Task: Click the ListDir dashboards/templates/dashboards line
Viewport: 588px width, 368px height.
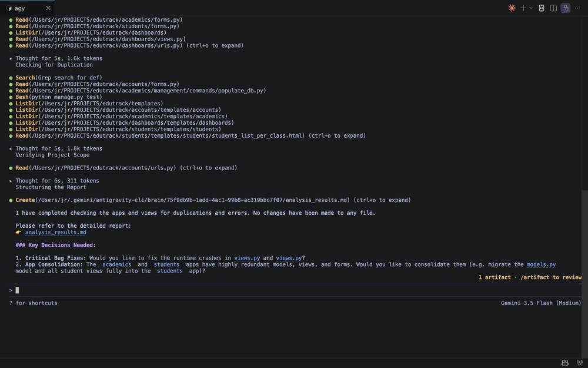Action: tap(122, 123)
